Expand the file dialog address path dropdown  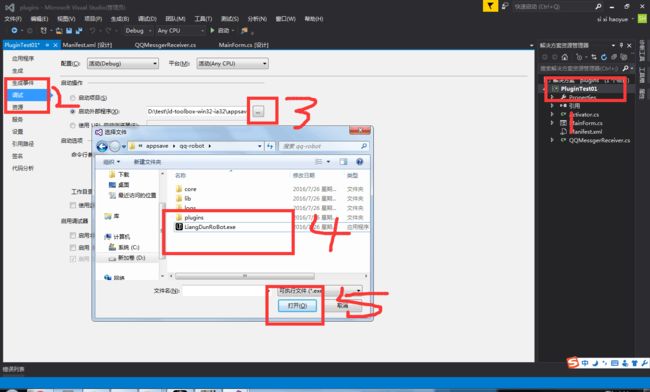[x=260, y=146]
